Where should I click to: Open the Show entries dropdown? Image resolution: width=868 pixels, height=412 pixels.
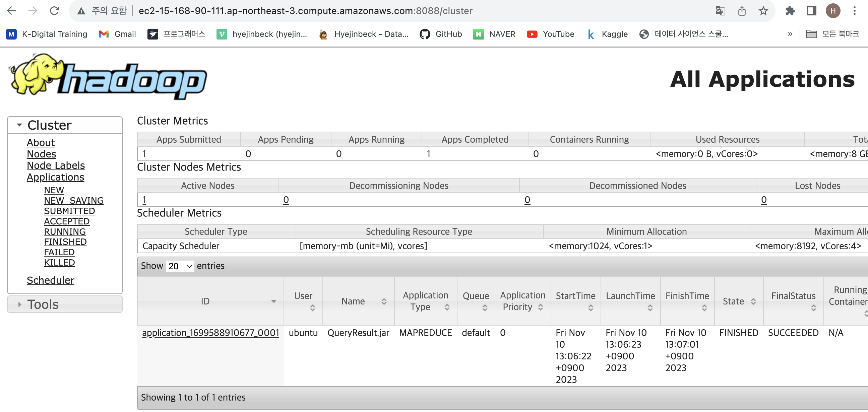[180, 266]
